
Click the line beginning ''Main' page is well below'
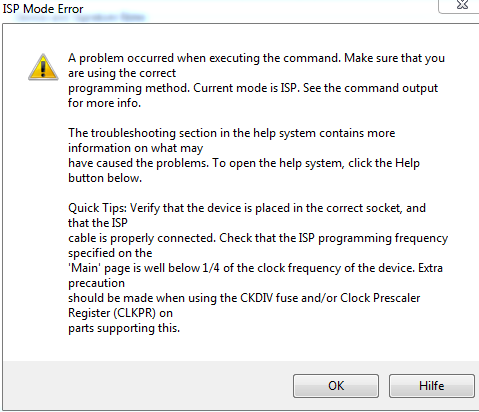tap(255, 268)
